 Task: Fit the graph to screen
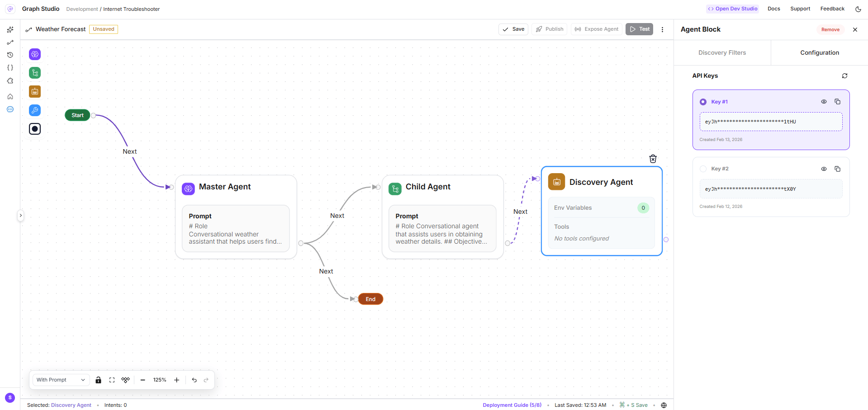(112, 380)
